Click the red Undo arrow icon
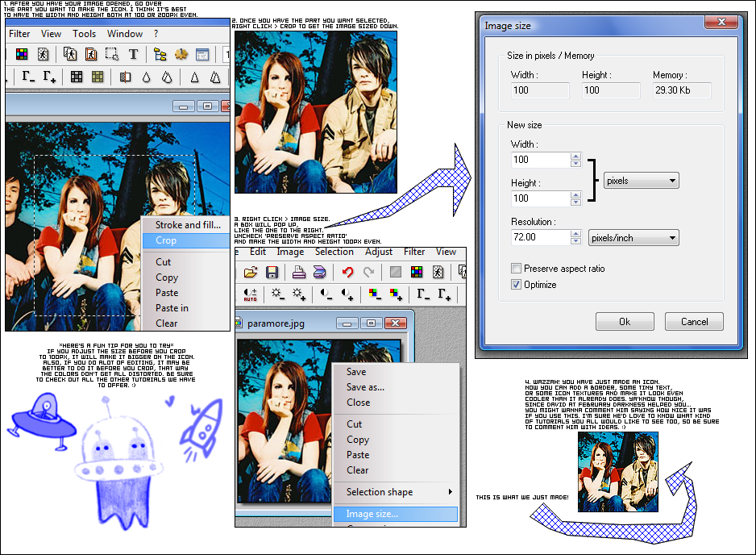756x555 pixels. [347, 272]
